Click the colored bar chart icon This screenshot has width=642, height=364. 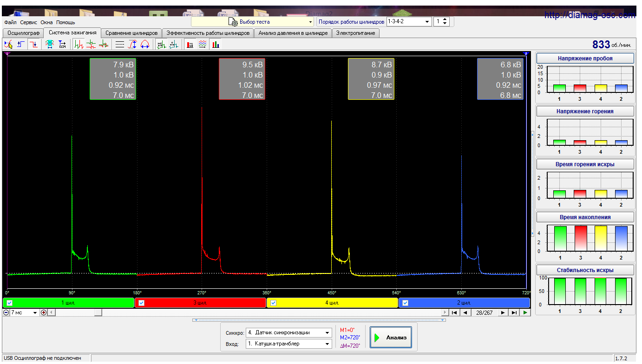coord(216,45)
